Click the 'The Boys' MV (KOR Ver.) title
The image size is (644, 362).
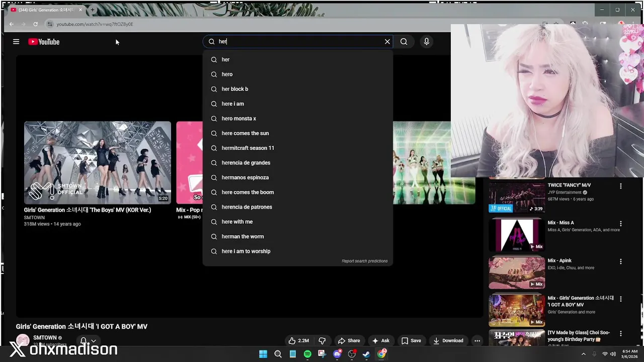coord(88,210)
